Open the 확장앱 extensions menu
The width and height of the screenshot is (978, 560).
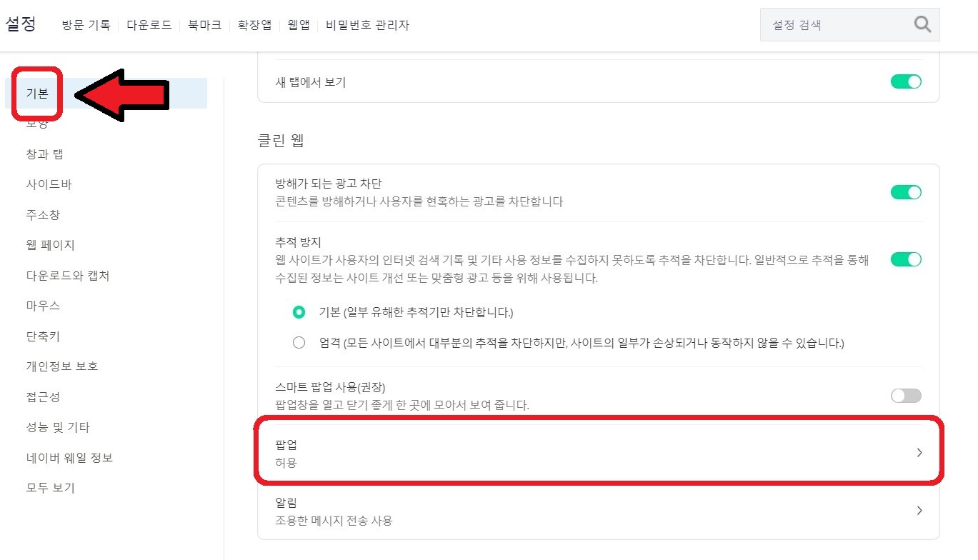(254, 24)
